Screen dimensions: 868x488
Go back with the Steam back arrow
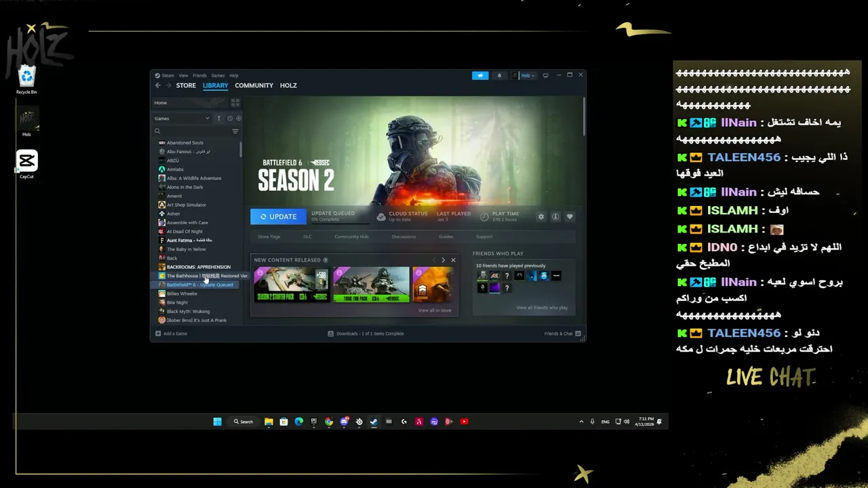[158, 85]
